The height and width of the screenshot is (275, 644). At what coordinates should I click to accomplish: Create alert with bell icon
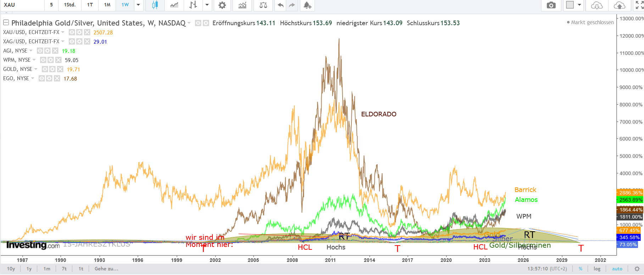point(307,5)
